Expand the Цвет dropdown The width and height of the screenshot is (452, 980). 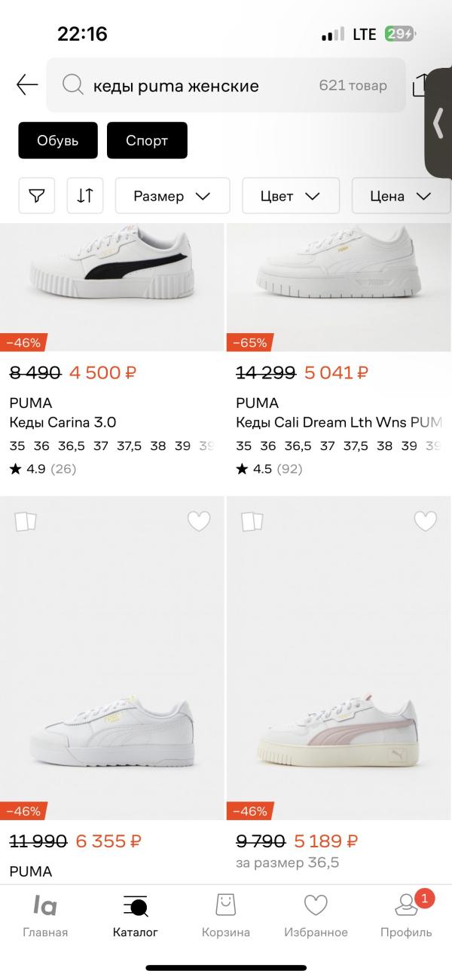[290, 196]
